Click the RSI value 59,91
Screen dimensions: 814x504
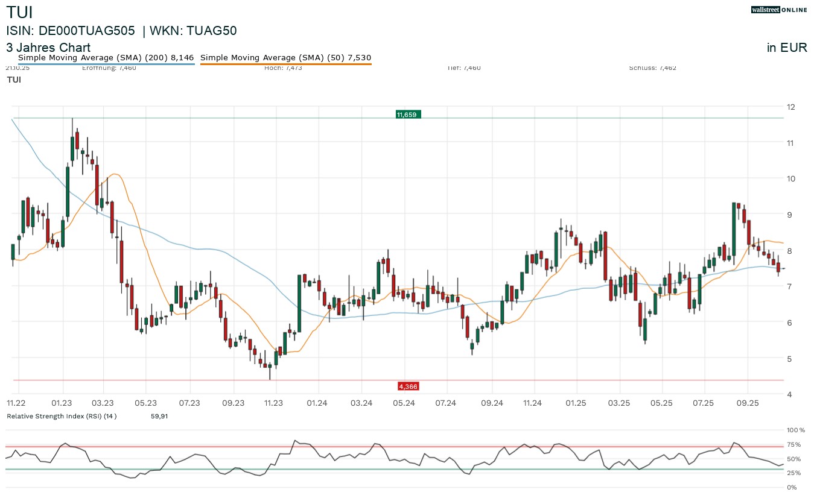click(159, 416)
